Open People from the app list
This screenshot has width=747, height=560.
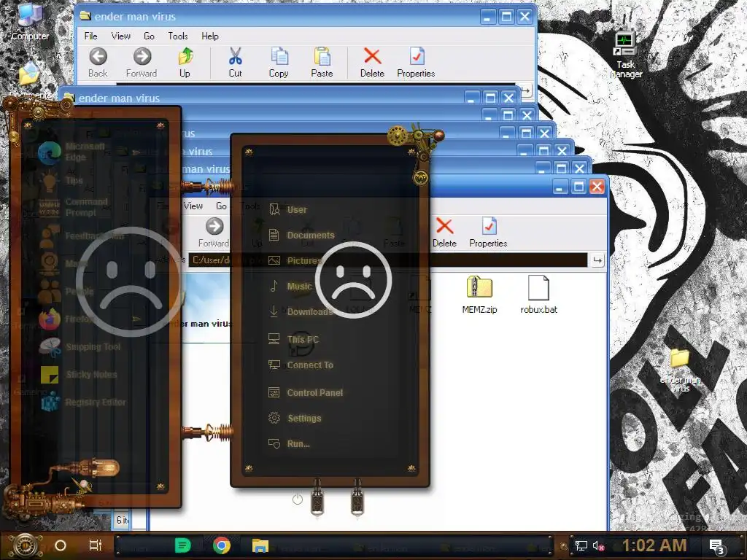(x=66, y=291)
